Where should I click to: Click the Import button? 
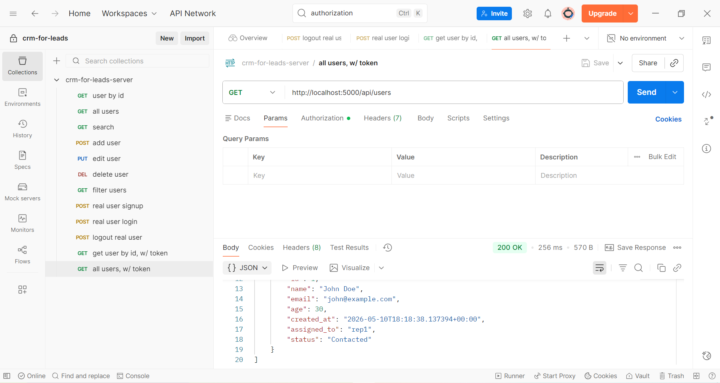click(195, 38)
